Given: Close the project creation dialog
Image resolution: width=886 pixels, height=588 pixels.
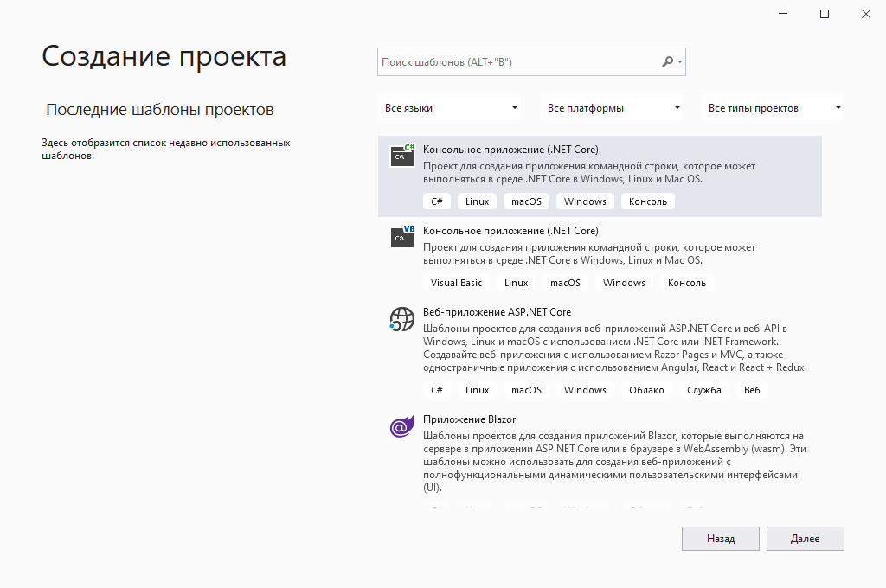Looking at the screenshot, I should [865, 14].
